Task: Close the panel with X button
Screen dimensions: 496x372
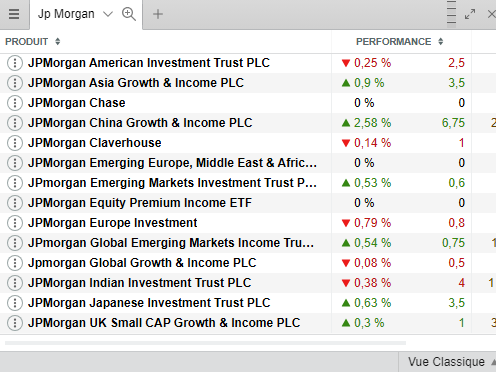Action: [491, 14]
